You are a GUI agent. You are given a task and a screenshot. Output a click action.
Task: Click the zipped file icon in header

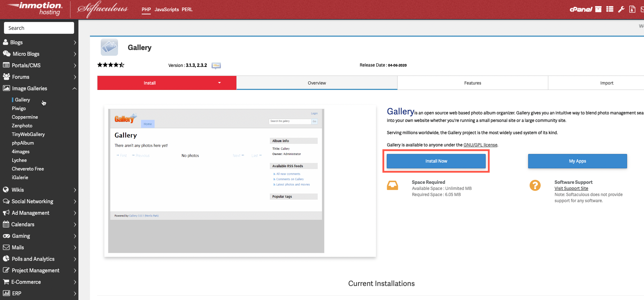point(632,9)
